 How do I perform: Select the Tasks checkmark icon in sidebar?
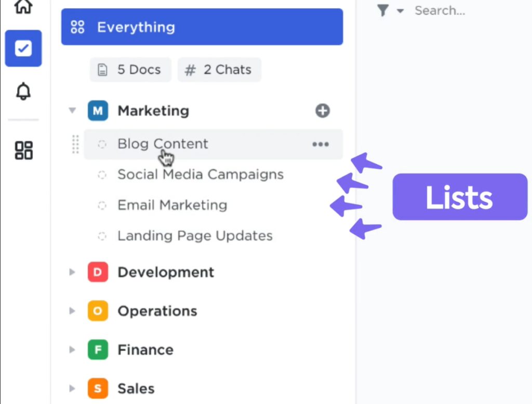tap(23, 48)
